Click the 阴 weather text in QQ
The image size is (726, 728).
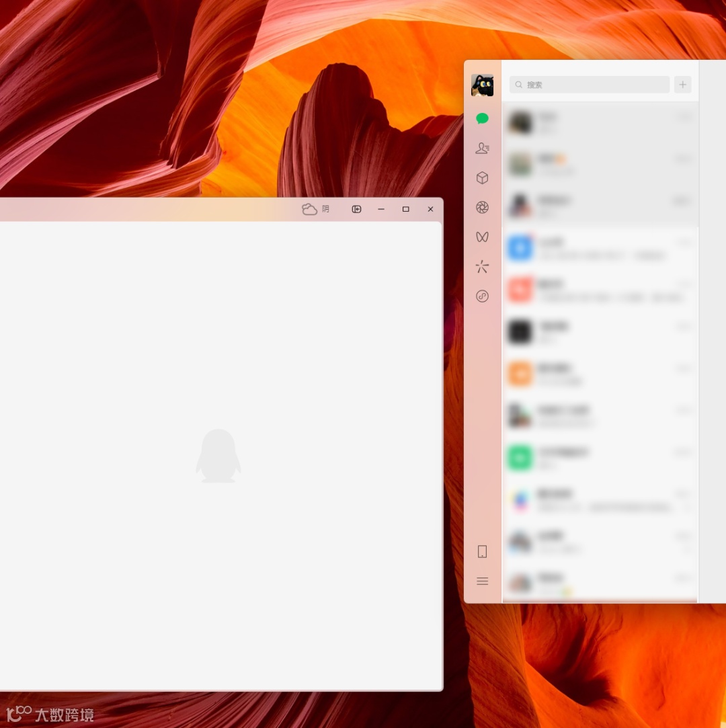point(326,210)
